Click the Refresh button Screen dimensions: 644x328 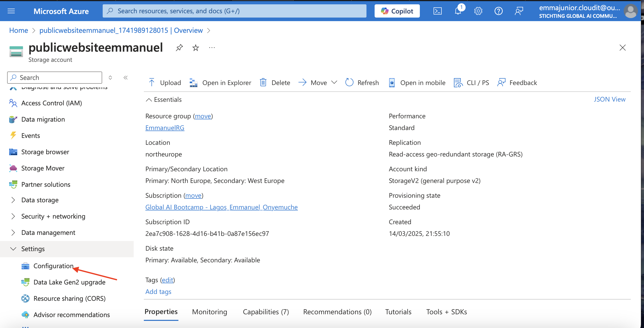362,83
